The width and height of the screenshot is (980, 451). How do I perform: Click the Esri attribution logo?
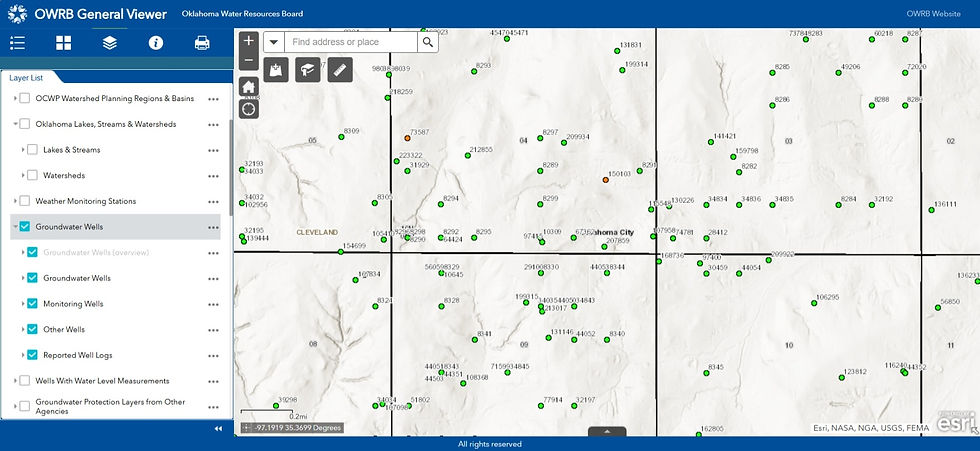(954, 422)
